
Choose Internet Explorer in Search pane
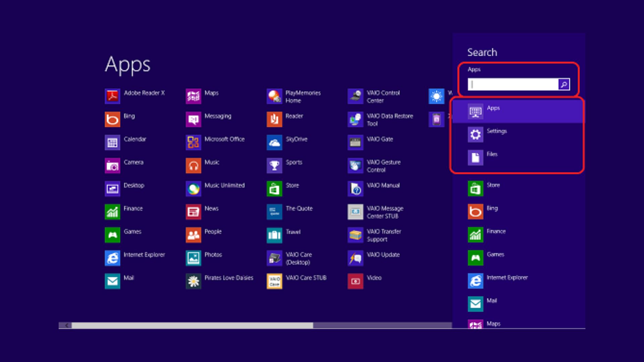[476, 281]
